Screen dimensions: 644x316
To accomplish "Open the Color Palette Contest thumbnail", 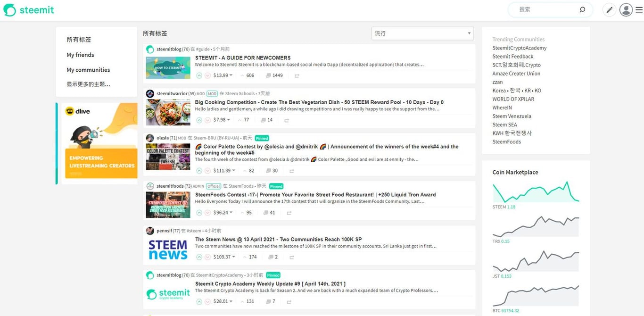I will click(168, 157).
